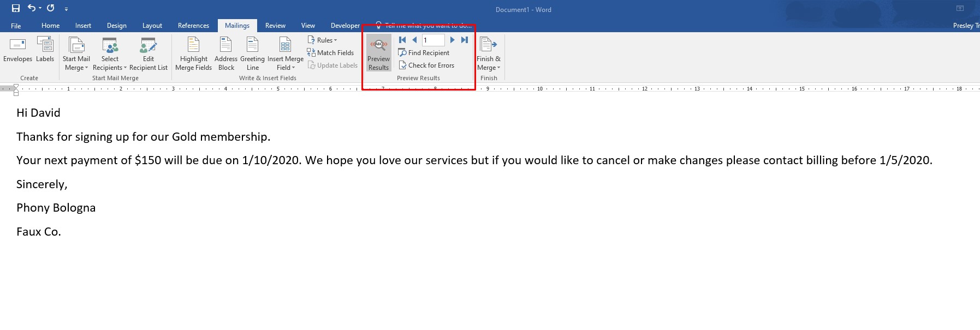
Task: Select the Mailings tab
Action: pyautogui.click(x=237, y=26)
